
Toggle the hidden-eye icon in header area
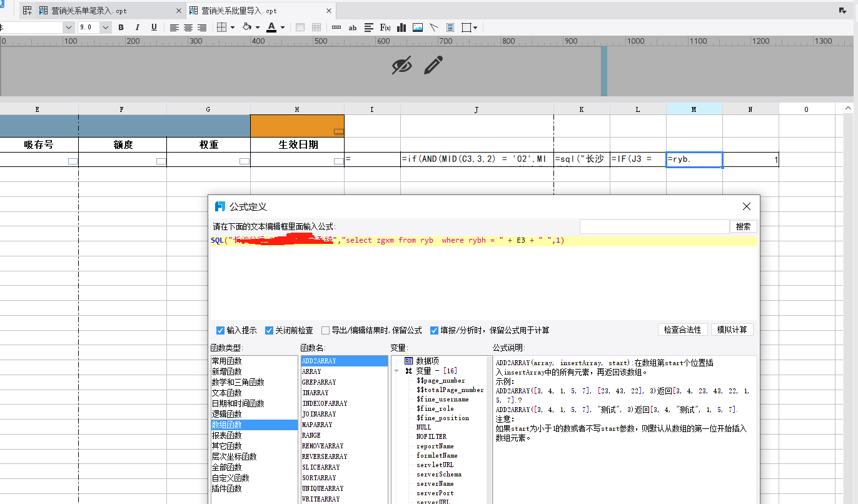coord(402,65)
